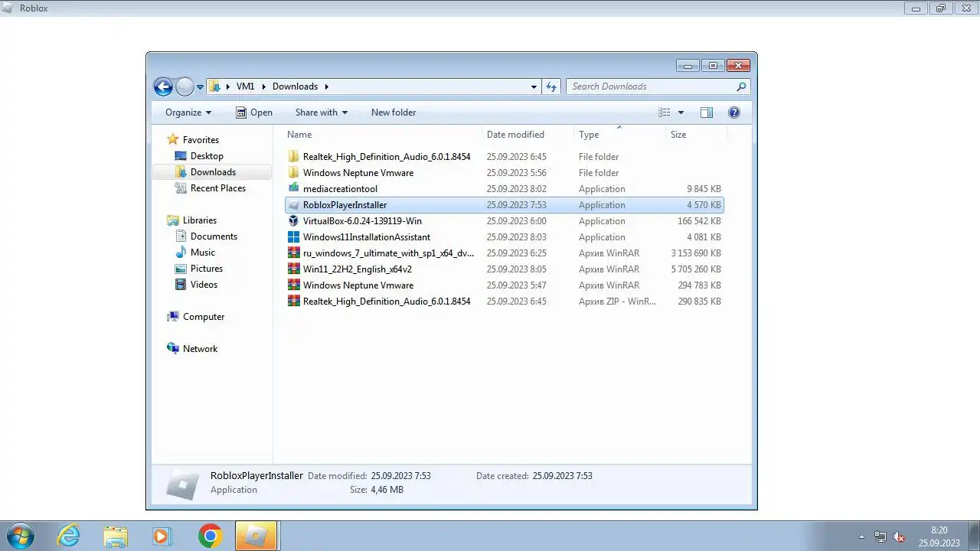Image resolution: width=980 pixels, height=551 pixels.
Task: Select ru_windows_7_ultimate archive icon
Action: [x=293, y=253]
